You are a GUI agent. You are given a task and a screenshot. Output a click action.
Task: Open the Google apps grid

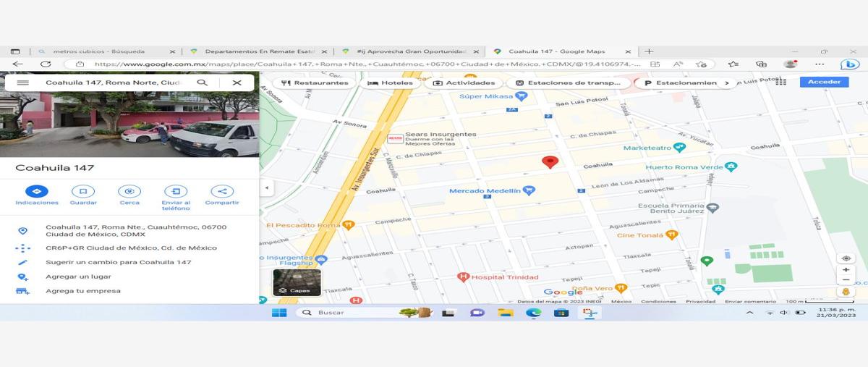click(780, 82)
